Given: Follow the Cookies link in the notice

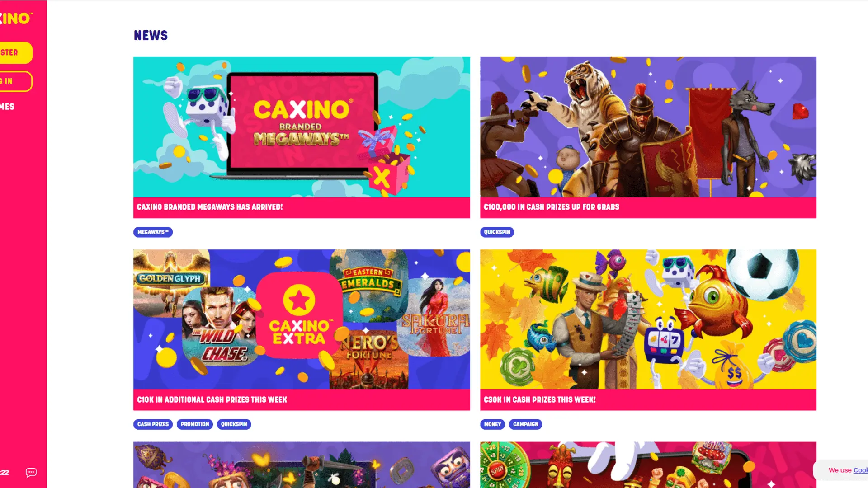Looking at the screenshot, I should click(x=860, y=470).
